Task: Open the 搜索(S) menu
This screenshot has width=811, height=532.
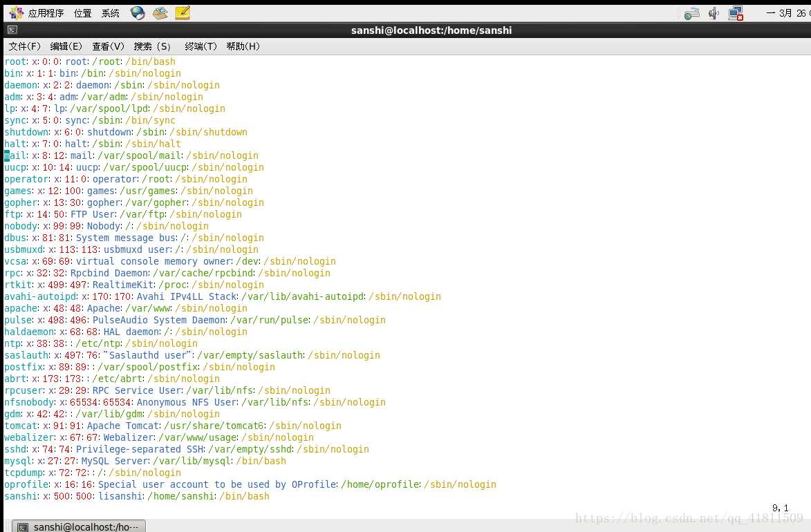Action: (152, 46)
